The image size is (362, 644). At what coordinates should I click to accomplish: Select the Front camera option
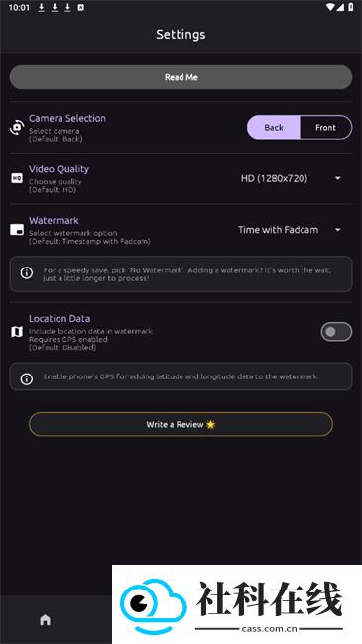(325, 128)
